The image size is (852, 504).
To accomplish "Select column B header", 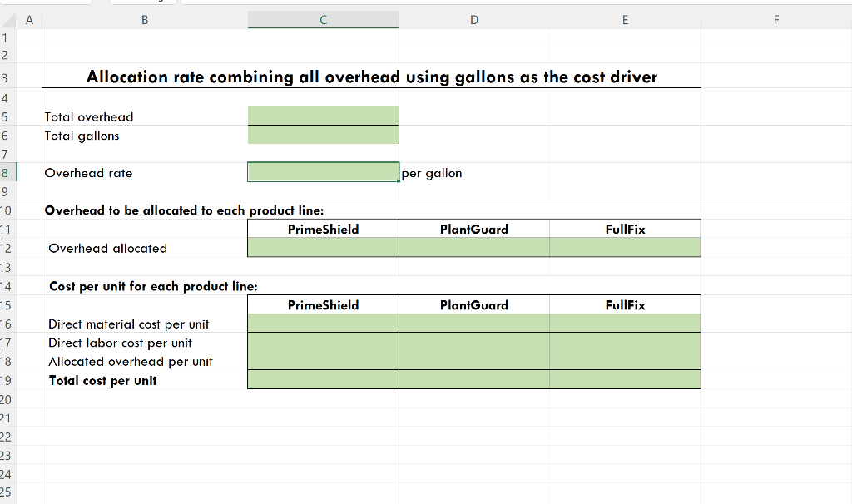I will 145,20.
